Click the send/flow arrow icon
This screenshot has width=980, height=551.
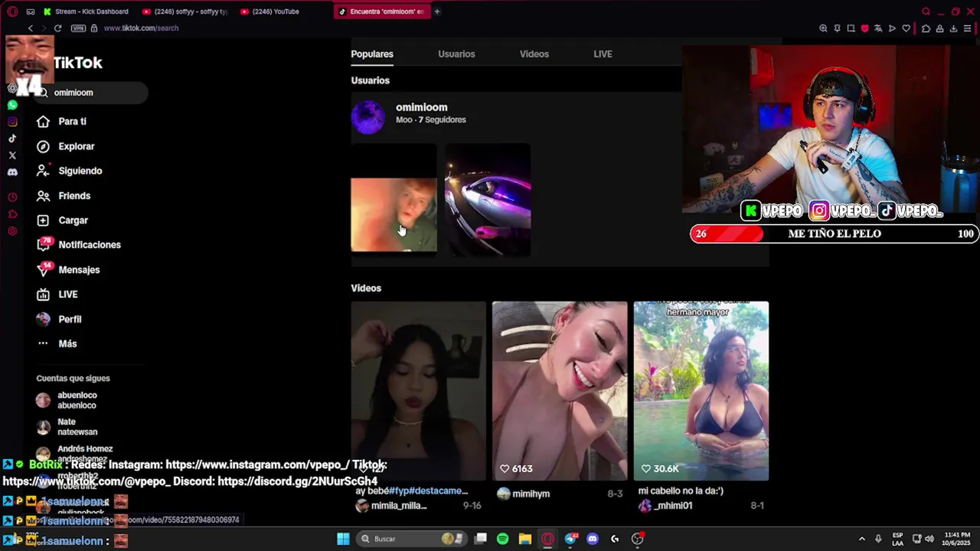point(892,28)
